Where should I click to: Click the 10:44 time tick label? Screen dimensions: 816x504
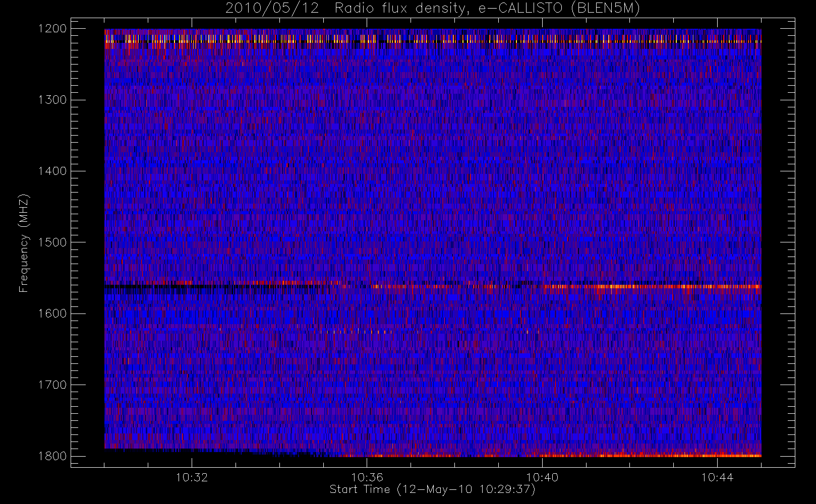[x=717, y=477]
